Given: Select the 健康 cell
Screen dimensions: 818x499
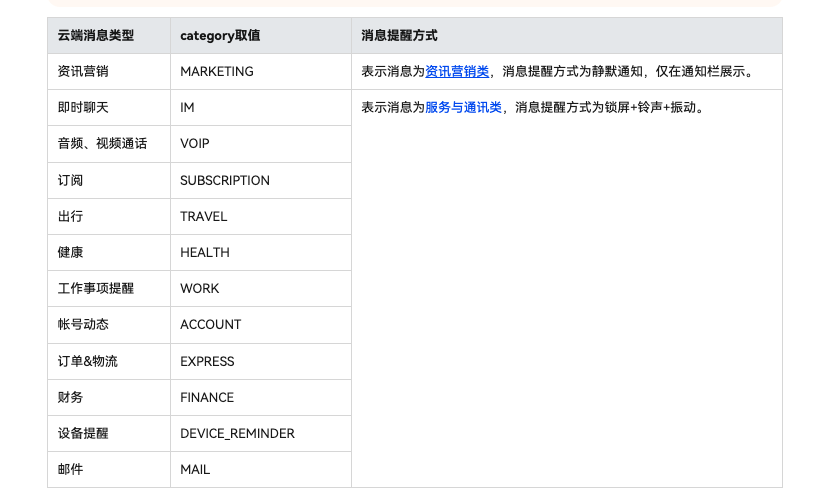Looking at the screenshot, I should tap(109, 252).
